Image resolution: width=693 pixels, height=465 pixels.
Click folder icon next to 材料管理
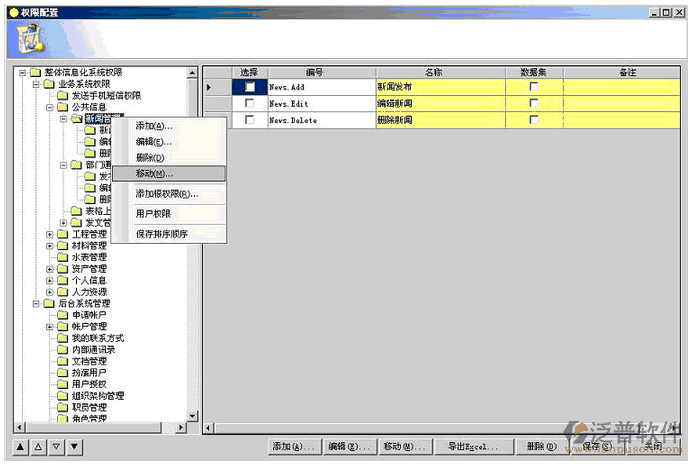[x=63, y=246]
